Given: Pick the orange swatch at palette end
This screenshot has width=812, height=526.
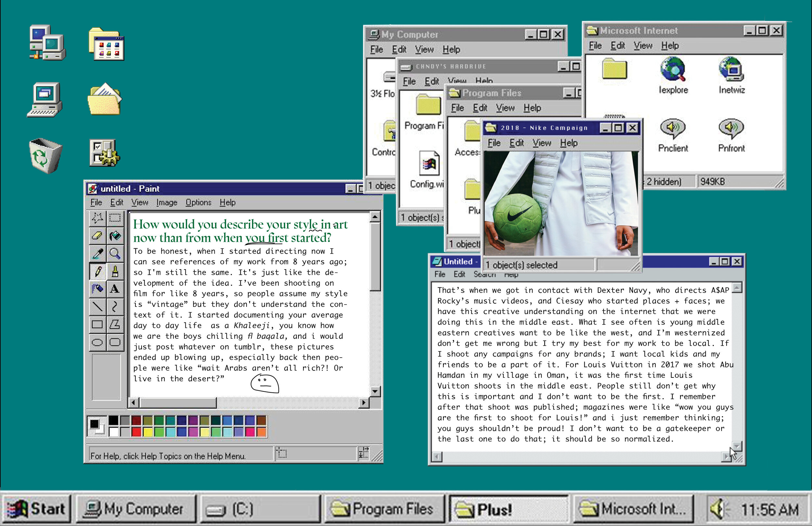Looking at the screenshot, I should point(261,432).
